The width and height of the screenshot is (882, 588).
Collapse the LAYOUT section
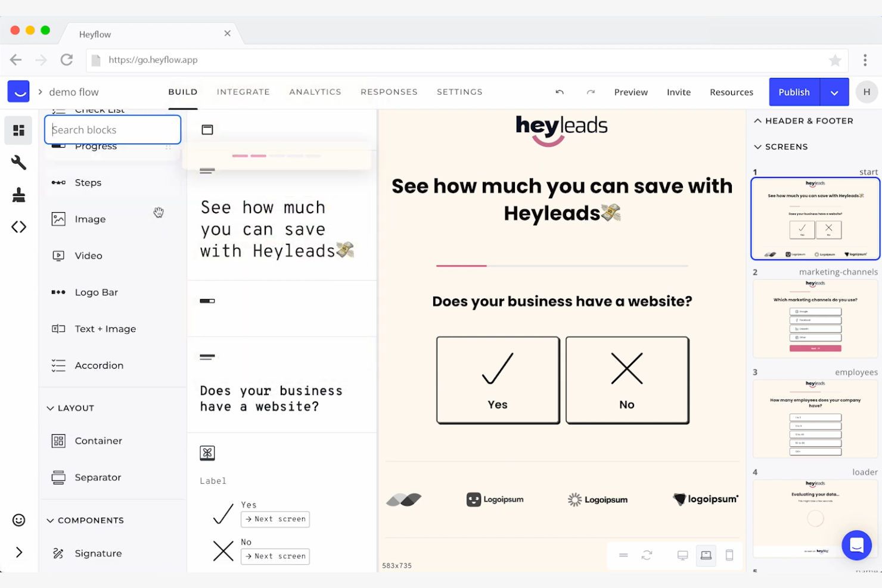[70, 408]
